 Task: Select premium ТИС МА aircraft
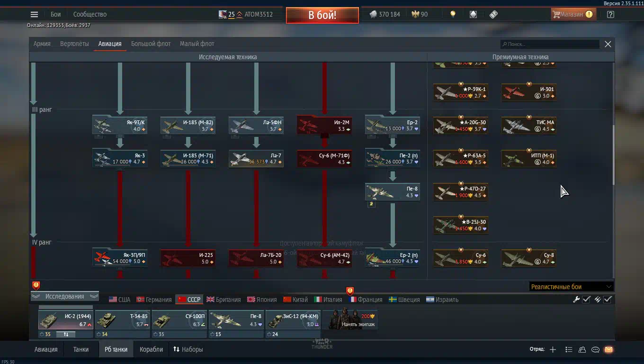pyautogui.click(x=529, y=125)
